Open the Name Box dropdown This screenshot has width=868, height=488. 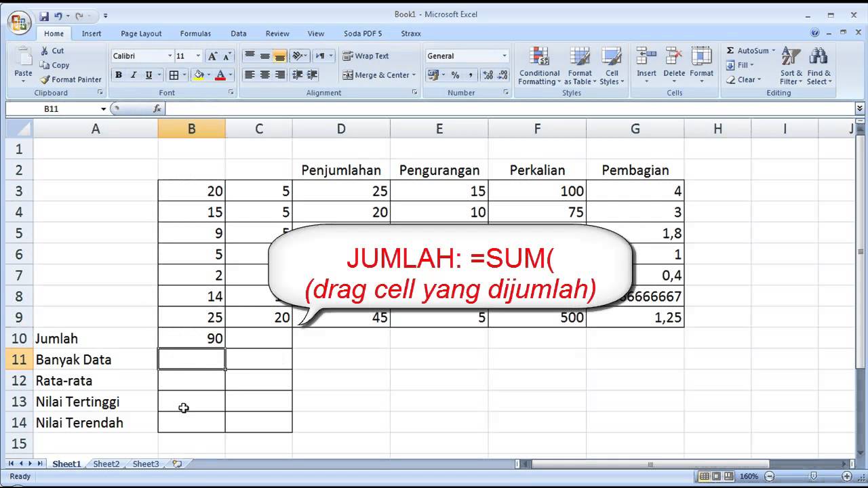[103, 108]
